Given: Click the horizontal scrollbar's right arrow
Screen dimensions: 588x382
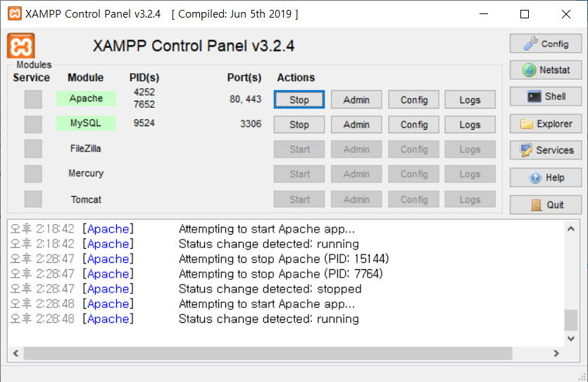Looking at the screenshot, I should click(556, 353).
